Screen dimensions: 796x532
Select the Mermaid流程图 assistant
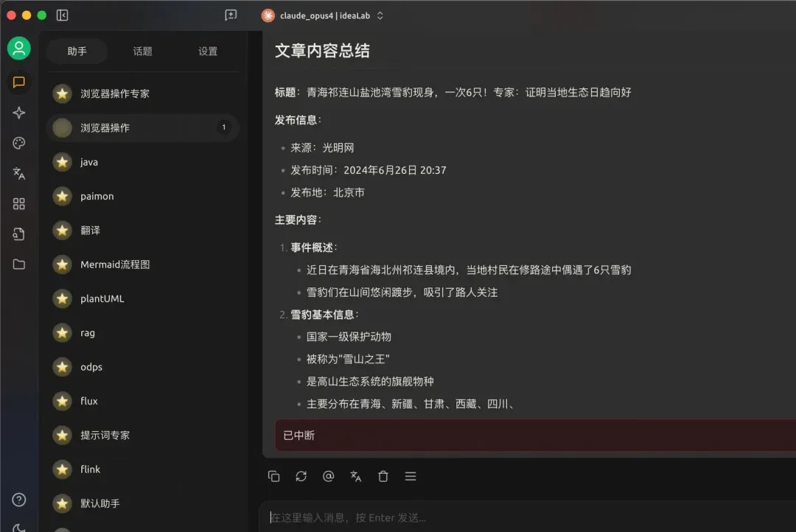pyautogui.click(x=143, y=265)
